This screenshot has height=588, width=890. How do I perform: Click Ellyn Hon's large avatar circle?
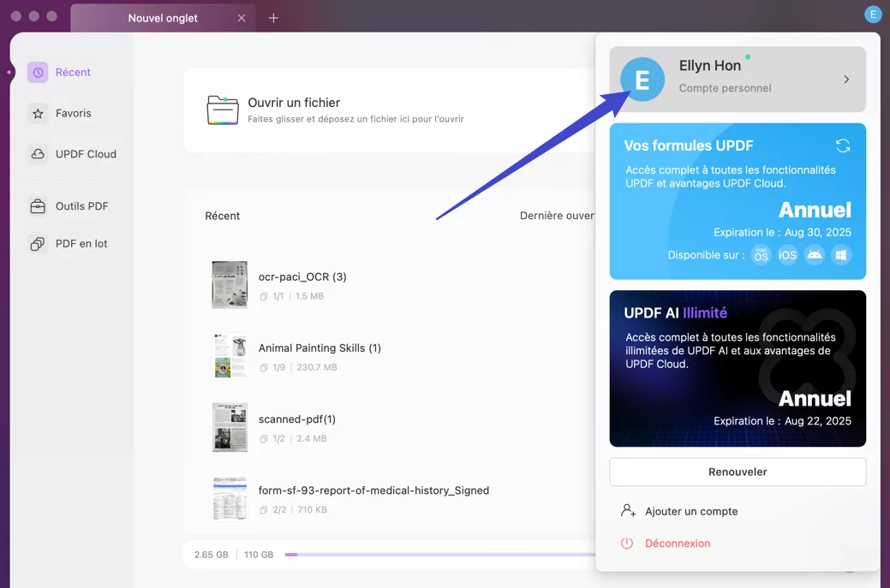(x=642, y=80)
